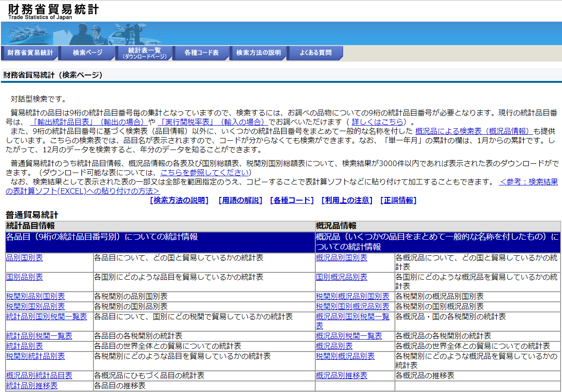Image resolution: width=562 pixels, height=392 pixels.
Task: Click the [用語の解説] link
Action: [x=240, y=200]
